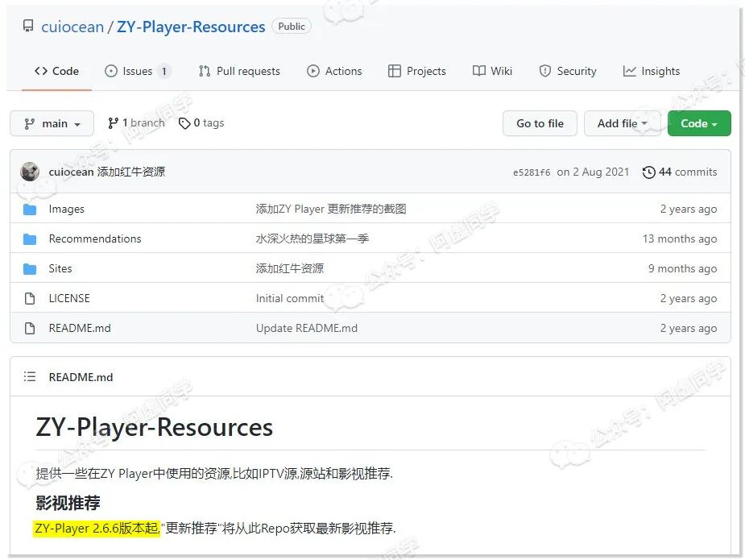Expand the green Code dropdown button
This screenshot has width=745, height=560.
point(699,123)
